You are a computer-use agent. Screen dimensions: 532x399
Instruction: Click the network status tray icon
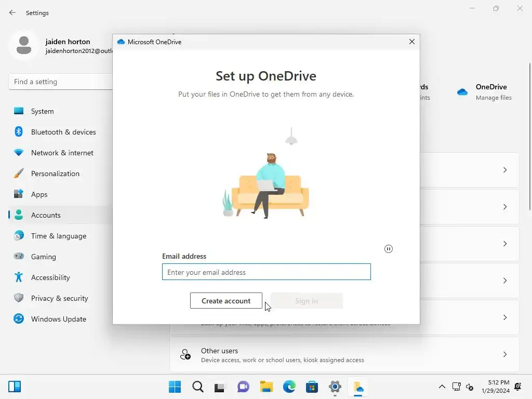pos(456,387)
